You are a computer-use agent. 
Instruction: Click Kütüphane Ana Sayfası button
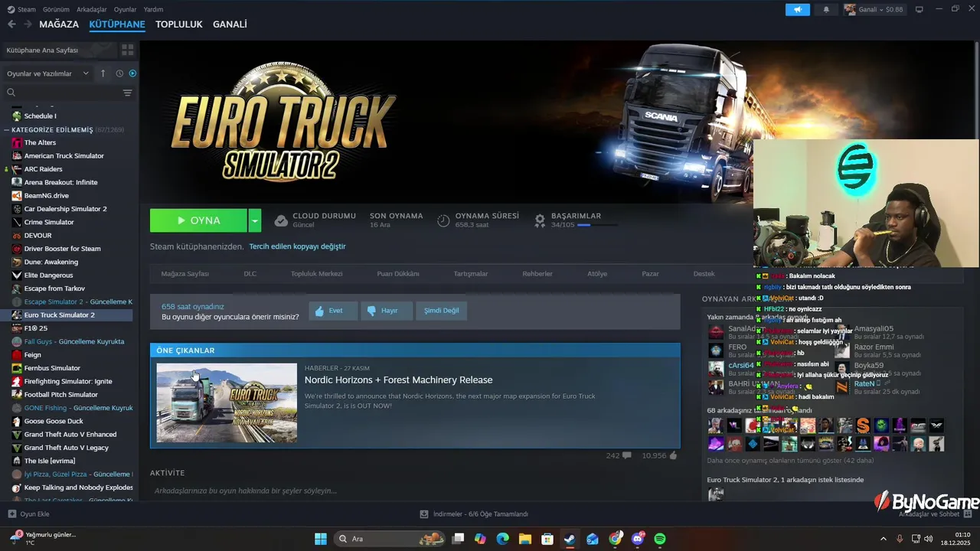[x=59, y=50]
